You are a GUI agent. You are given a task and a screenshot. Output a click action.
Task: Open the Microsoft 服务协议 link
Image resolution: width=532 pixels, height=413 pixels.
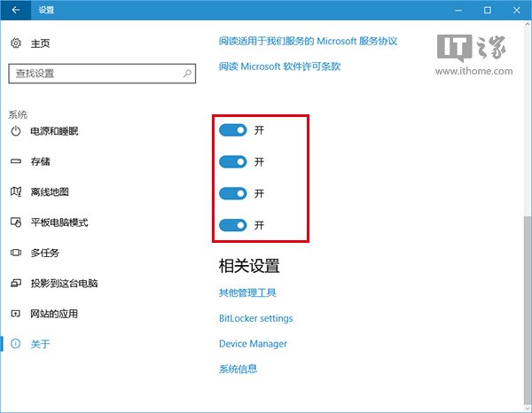coord(308,42)
